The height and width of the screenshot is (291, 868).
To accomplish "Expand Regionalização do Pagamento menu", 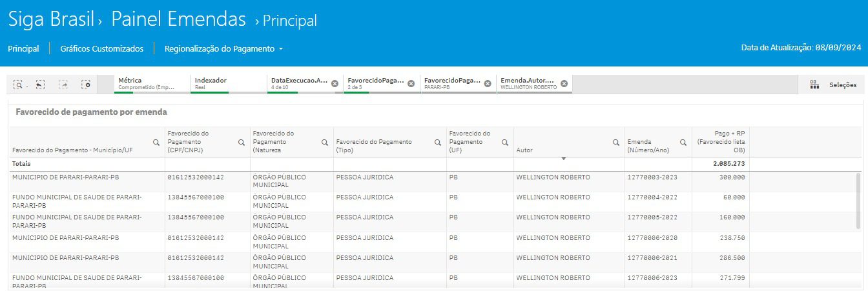I will [223, 48].
